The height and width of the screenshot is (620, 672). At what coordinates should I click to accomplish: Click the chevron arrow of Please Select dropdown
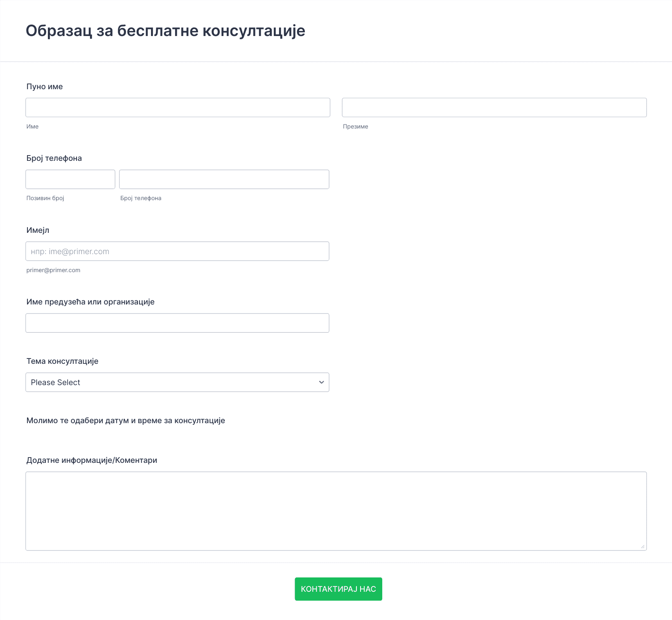[321, 382]
